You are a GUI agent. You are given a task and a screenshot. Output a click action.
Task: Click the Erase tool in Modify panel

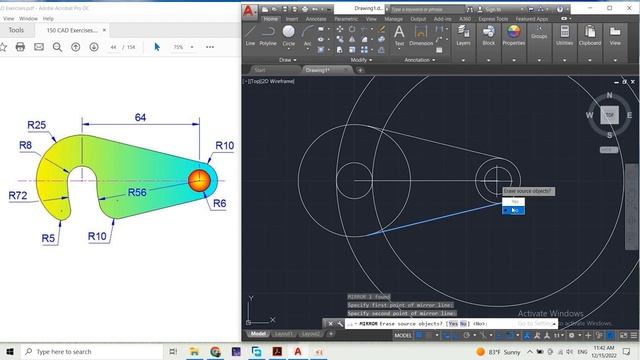(382, 29)
